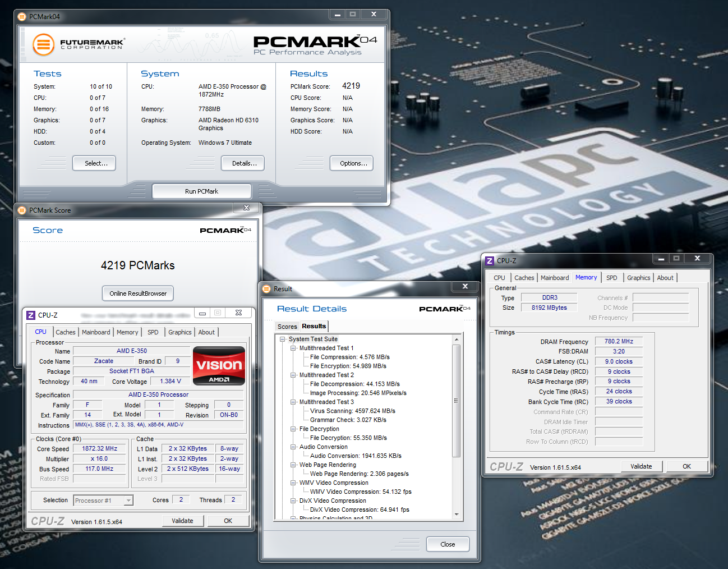Click Close button in Result Details window
The height and width of the screenshot is (569, 728).
coord(448,544)
